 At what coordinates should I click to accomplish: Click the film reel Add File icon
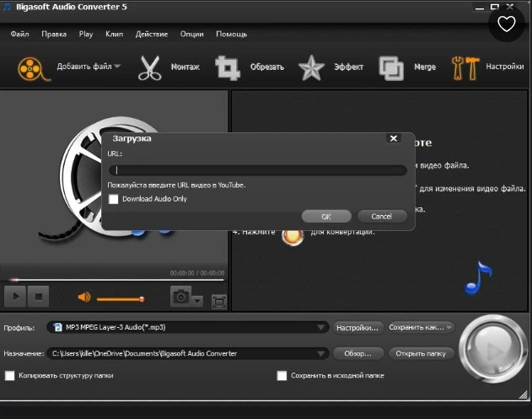coord(33,69)
